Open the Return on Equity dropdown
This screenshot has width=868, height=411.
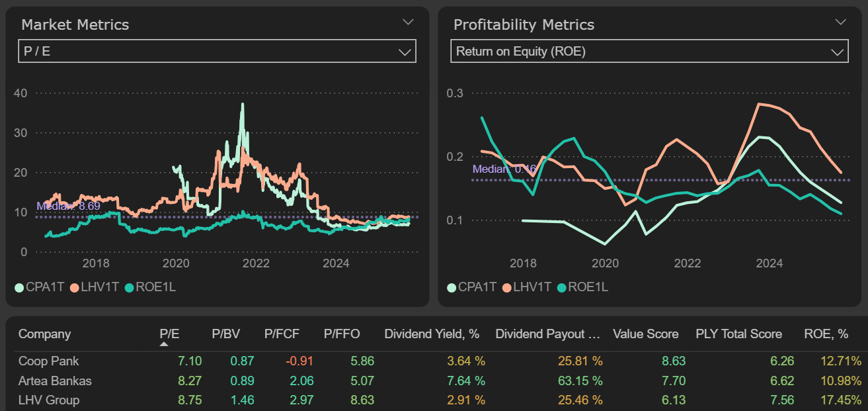[837, 52]
